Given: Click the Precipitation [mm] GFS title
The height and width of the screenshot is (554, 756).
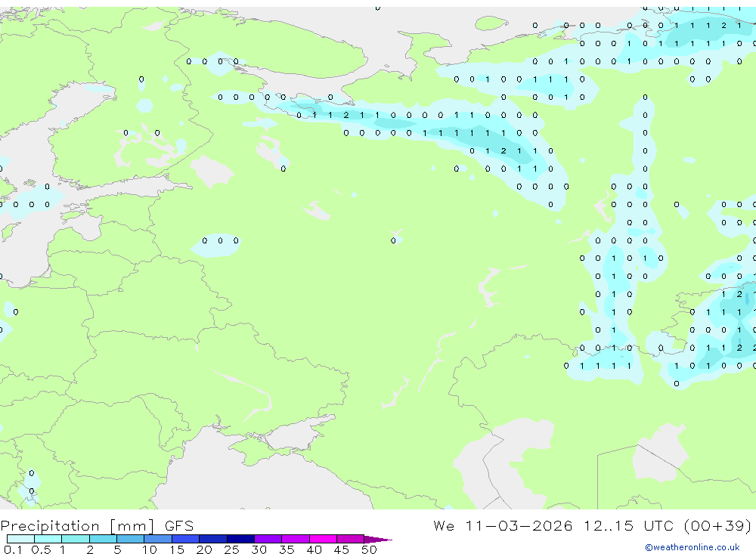Looking at the screenshot, I should click(x=97, y=526).
